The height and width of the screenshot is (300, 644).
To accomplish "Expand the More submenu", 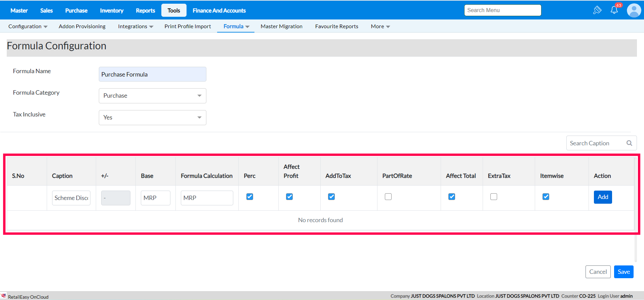I will 380,26.
